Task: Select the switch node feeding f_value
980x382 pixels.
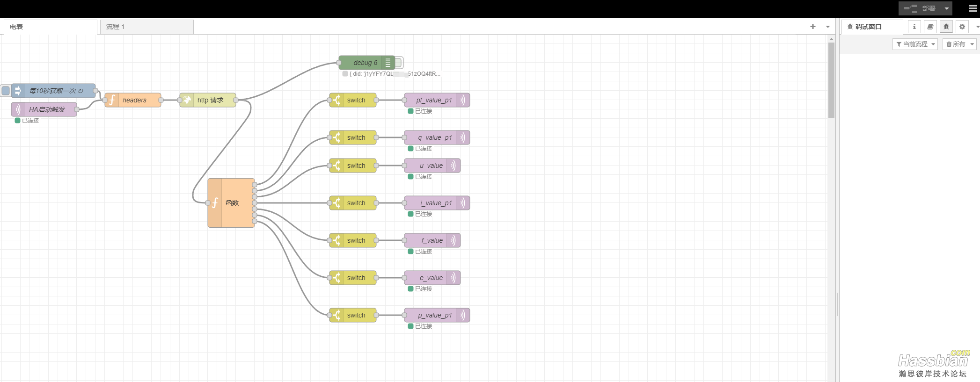Action: pyautogui.click(x=353, y=240)
